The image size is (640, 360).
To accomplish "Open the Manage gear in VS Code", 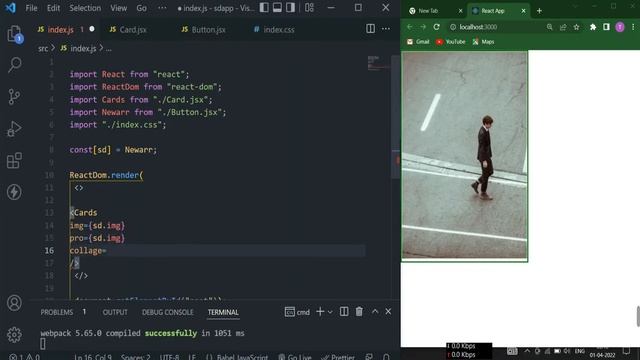I will click(x=14, y=335).
